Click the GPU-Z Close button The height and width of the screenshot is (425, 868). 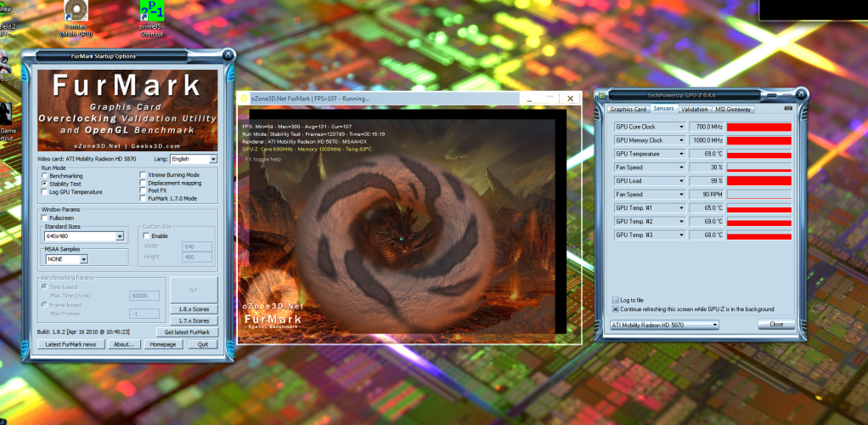click(x=776, y=324)
